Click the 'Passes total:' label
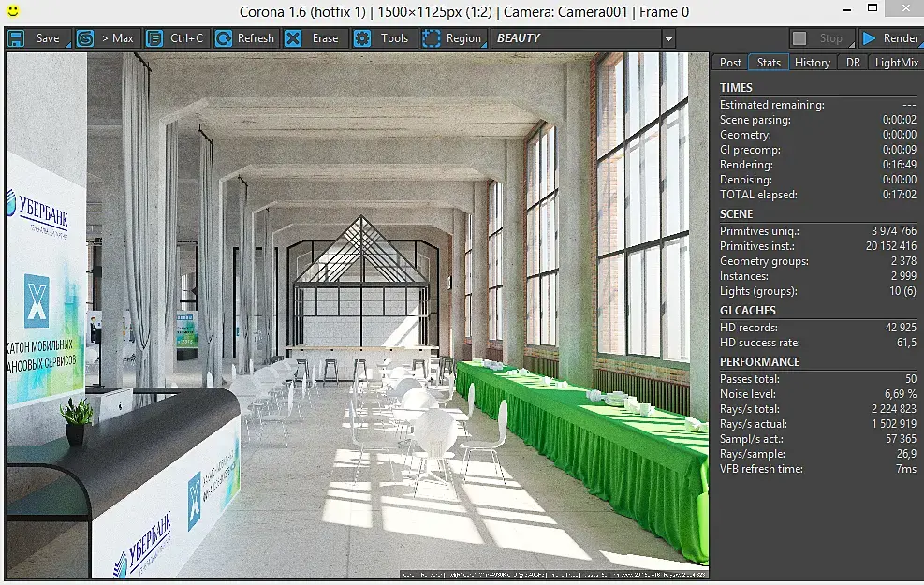924x585 pixels. click(x=749, y=379)
